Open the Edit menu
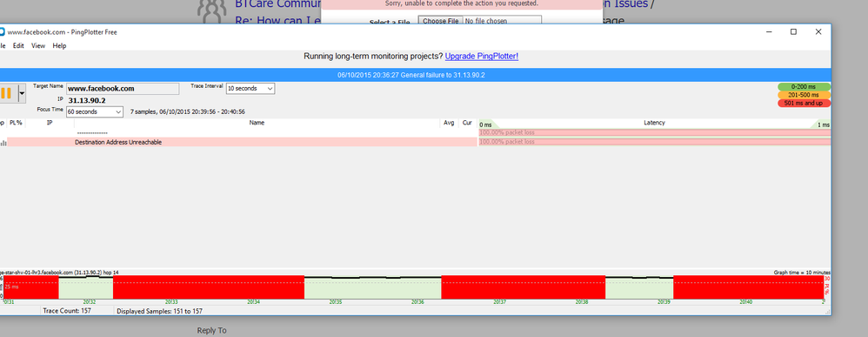868x337 pixels. coord(18,46)
